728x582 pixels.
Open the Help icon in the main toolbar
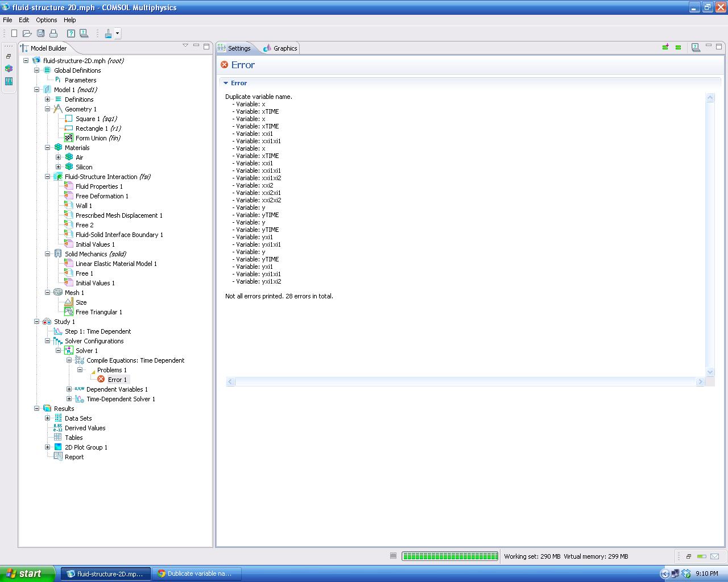pyautogui.click(x=71, y=34)
